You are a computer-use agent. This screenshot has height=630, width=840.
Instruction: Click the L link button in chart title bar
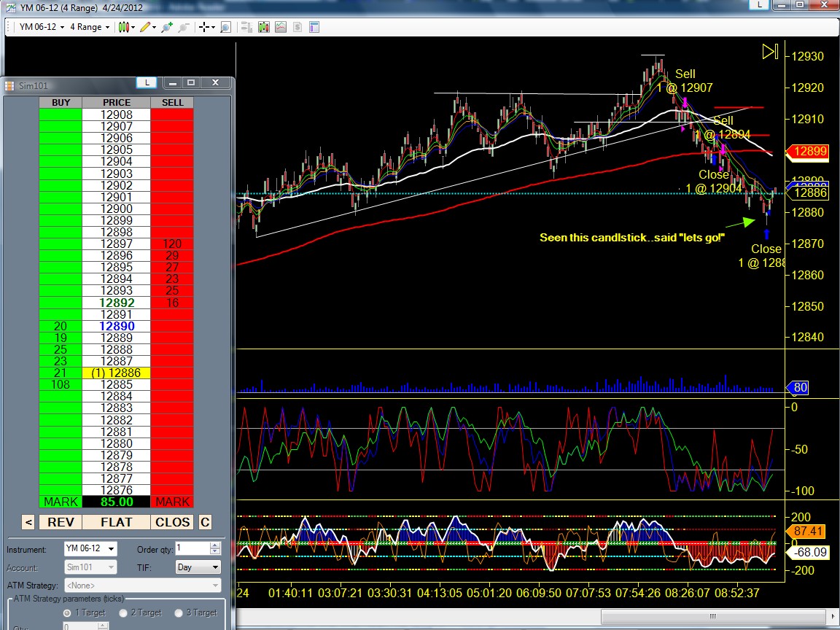point(759,5)
